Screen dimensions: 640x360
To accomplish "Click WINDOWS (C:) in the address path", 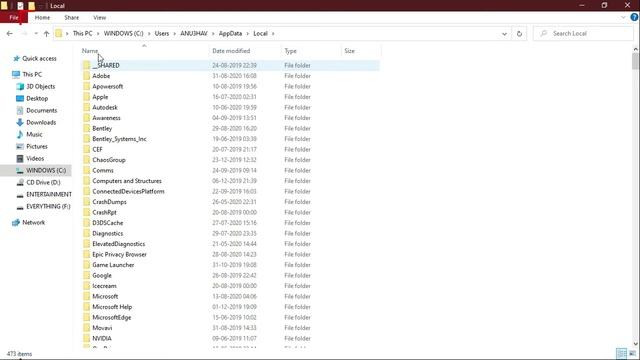I will click(x=123, y=33).
